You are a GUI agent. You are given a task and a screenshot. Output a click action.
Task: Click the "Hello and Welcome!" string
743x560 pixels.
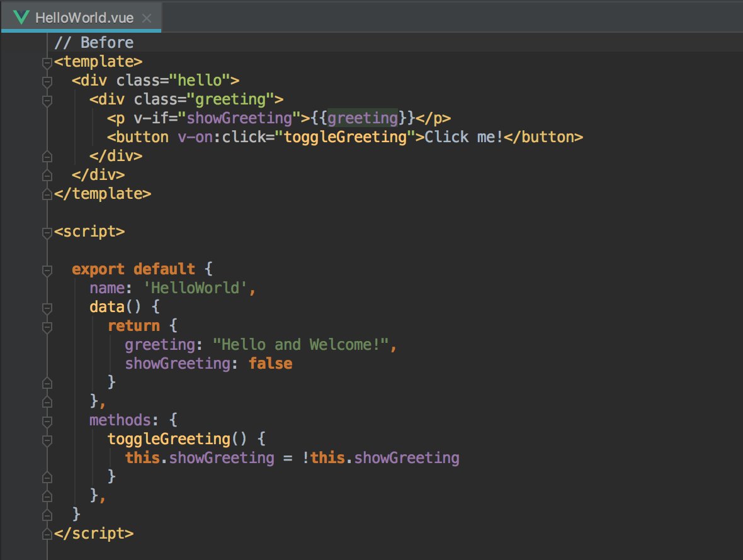301,345
